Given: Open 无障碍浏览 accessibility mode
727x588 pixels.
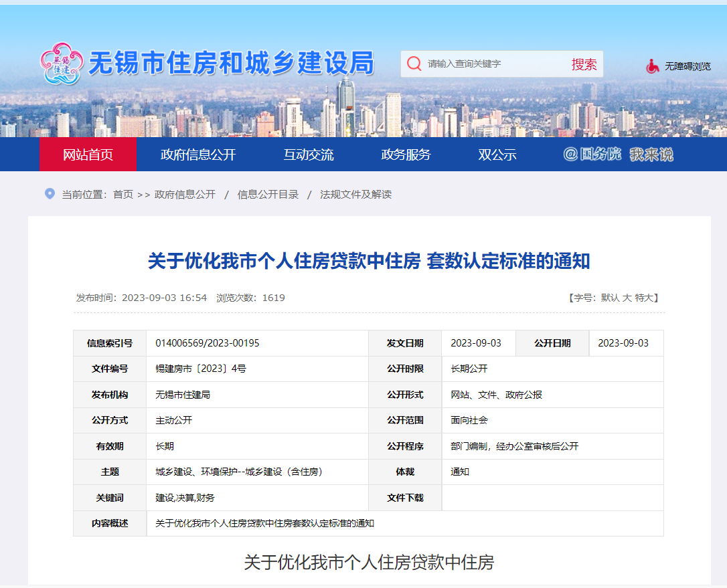Looking at the screenshot, I should click(x=688, y=66).
